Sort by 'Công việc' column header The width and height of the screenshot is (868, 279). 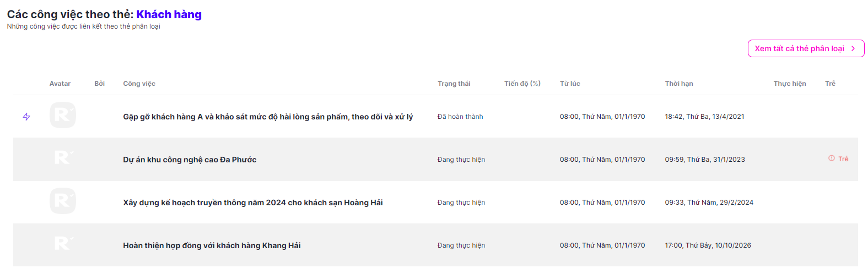[139, 84]
